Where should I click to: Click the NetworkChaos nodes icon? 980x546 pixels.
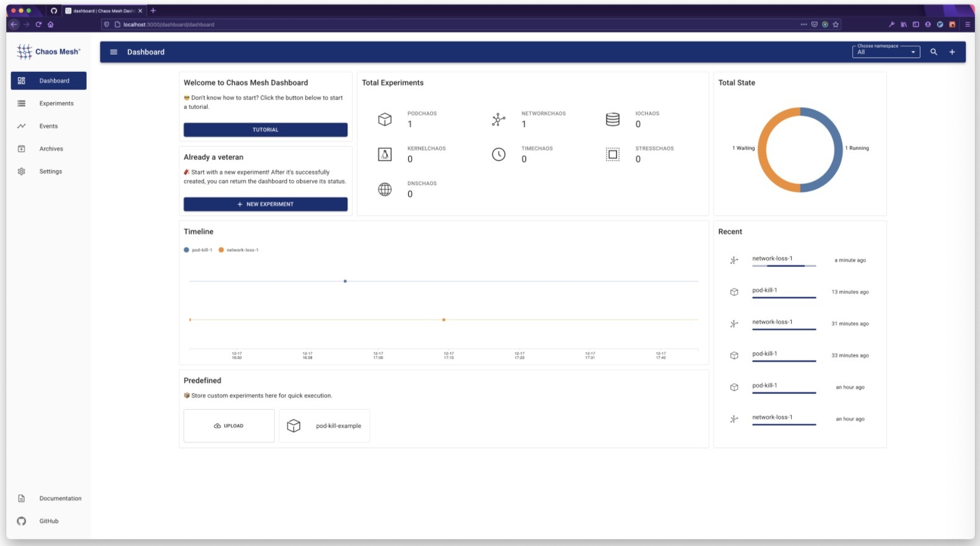(499, 119)
